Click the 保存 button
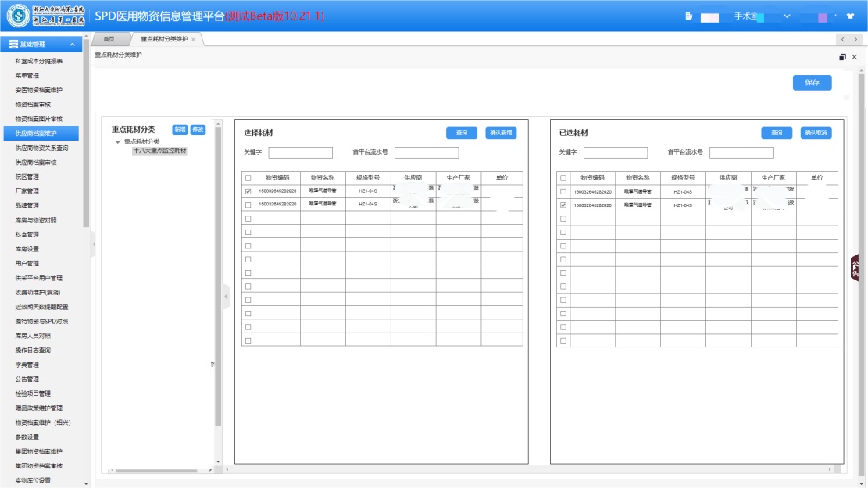Viewport: 868px width, 488px height. tap(812, 83)
